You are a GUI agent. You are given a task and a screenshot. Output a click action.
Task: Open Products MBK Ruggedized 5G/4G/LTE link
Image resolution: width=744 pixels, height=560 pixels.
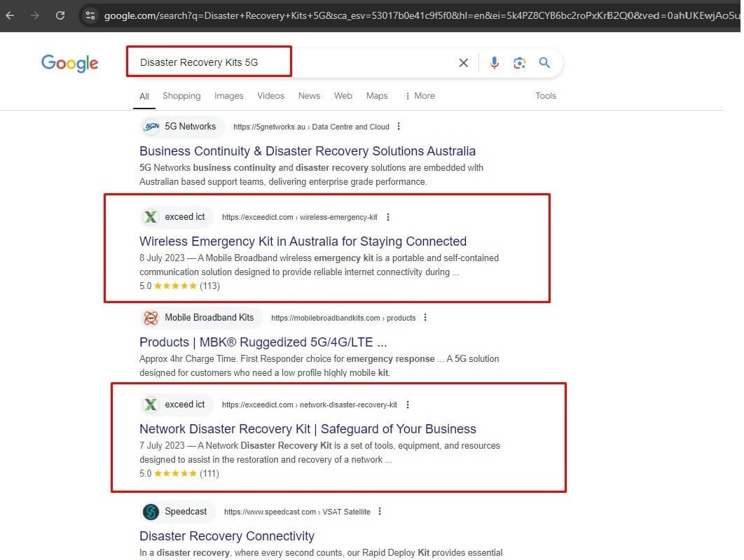[x=263, y=342]
